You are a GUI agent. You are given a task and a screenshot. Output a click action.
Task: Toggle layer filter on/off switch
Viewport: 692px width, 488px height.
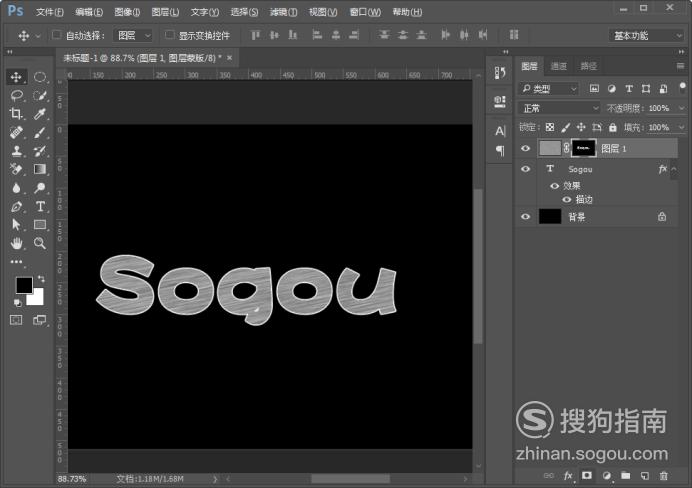[x=682, y=87]
